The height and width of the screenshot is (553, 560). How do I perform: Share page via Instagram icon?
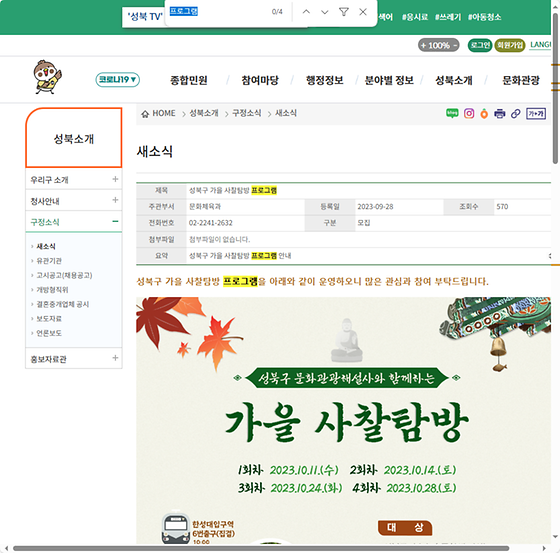coord(469,113)
